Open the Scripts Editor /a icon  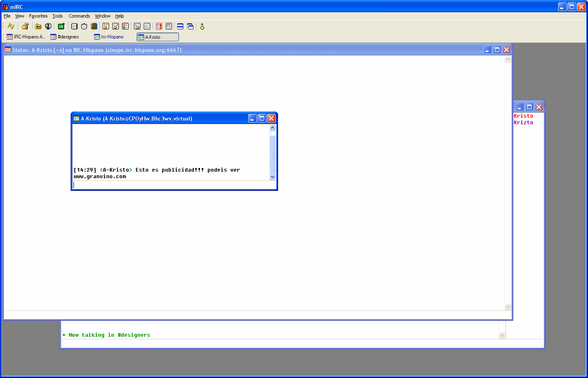point(61,26)
